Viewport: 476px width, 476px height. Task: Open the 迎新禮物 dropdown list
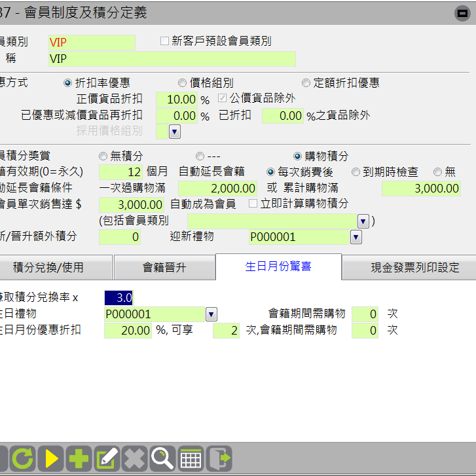(x=356, y=237)
